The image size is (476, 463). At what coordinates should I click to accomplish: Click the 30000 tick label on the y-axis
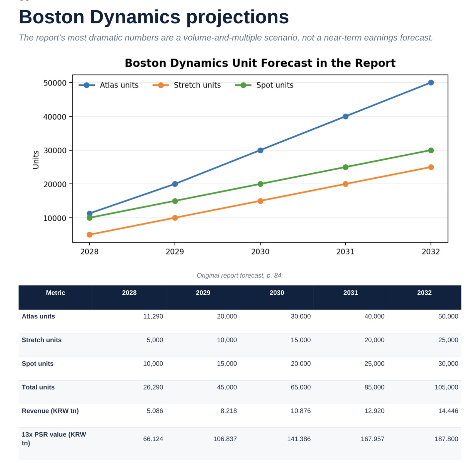coord(55,150)
